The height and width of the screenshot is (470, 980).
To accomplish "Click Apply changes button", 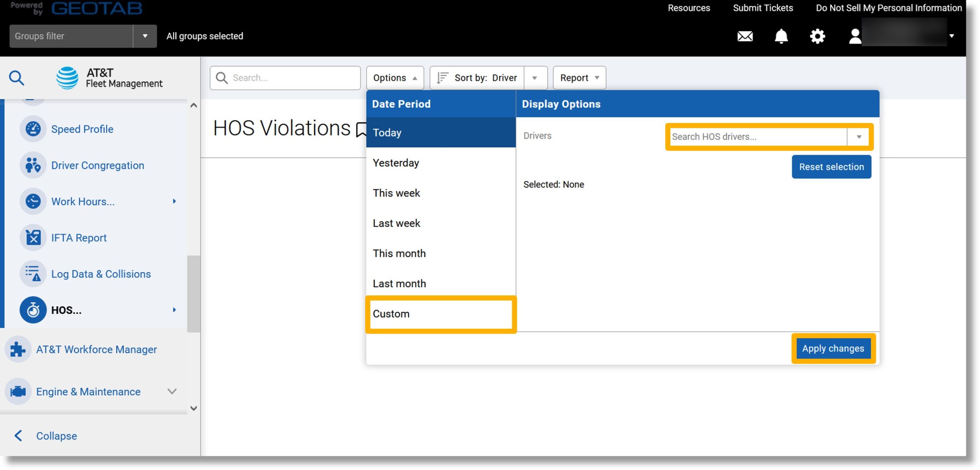I will (833, 349).
